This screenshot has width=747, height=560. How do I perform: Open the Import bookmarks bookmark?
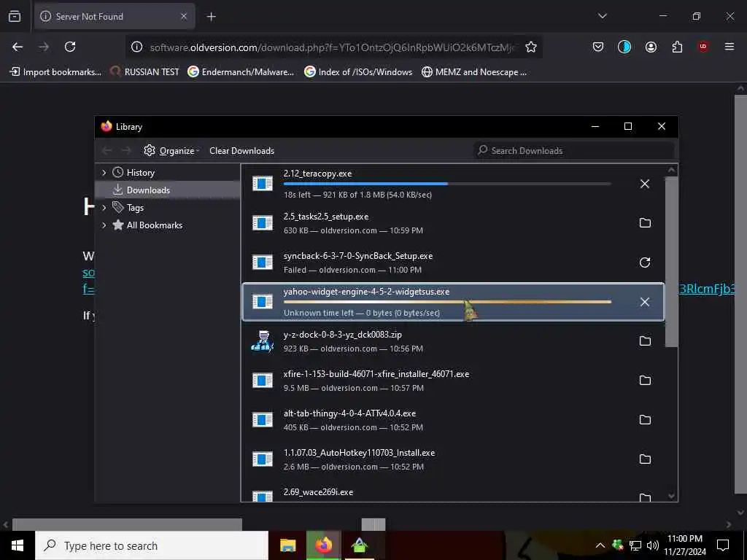pos(55,72)
